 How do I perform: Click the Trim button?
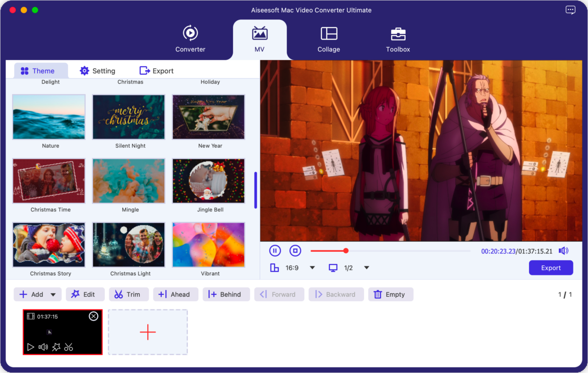129,294
